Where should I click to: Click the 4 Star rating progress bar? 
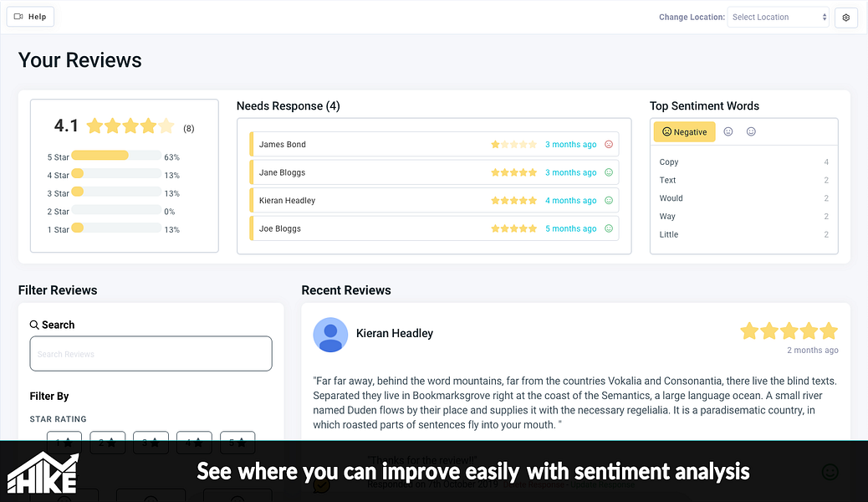116,174
